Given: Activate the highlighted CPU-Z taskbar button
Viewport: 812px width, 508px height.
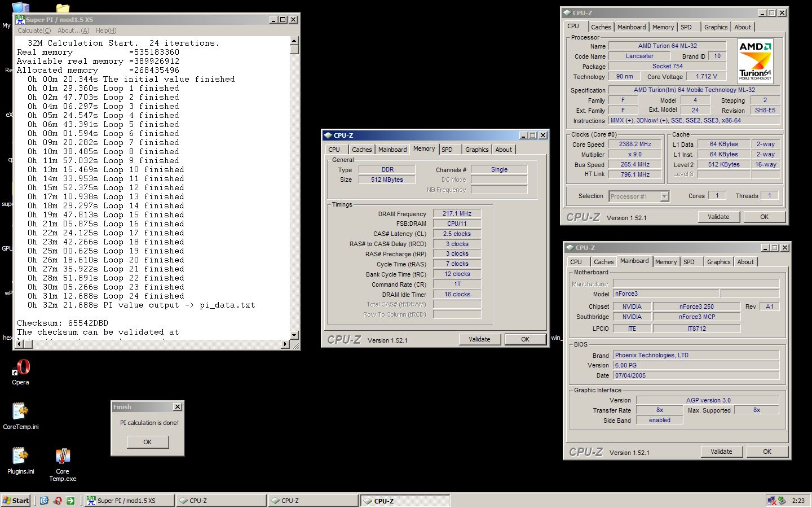Looking at the screenshot, I should coord(405,501).
